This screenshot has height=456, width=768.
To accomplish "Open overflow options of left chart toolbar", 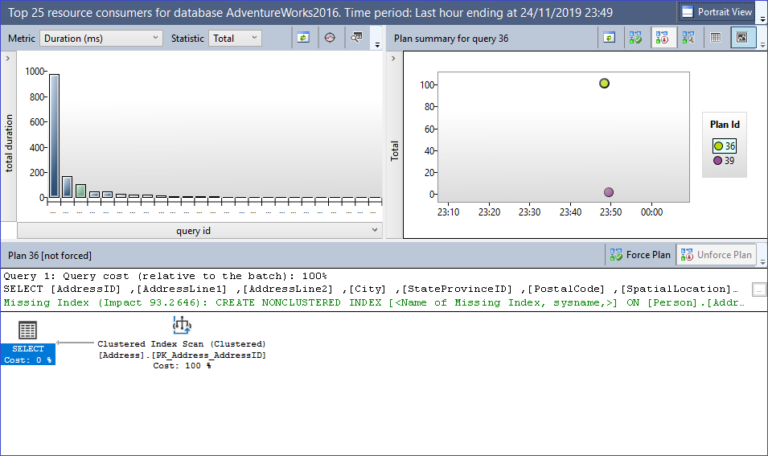I will [377, 45].
